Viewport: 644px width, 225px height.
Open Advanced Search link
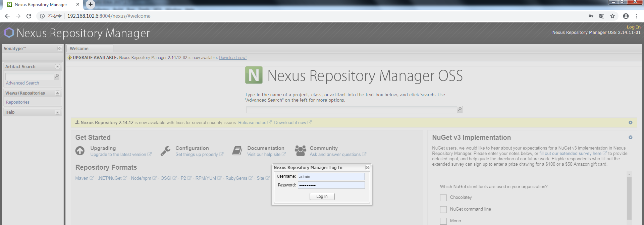point(22,83)
